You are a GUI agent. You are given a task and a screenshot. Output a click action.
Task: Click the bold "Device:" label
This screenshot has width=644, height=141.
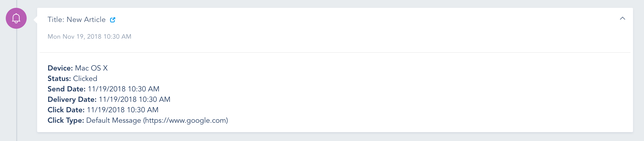60,68
